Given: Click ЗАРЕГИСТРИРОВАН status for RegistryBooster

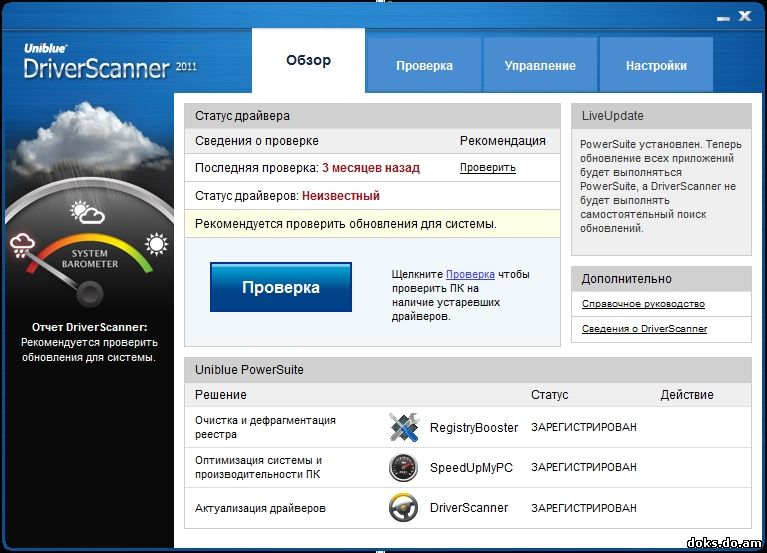Looking at the screenshot, I should pyautogui.click(x=584, y=427).
